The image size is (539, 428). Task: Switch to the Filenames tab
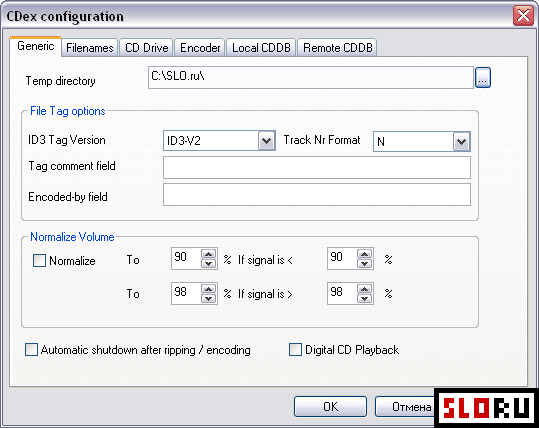tap(90, 48)
